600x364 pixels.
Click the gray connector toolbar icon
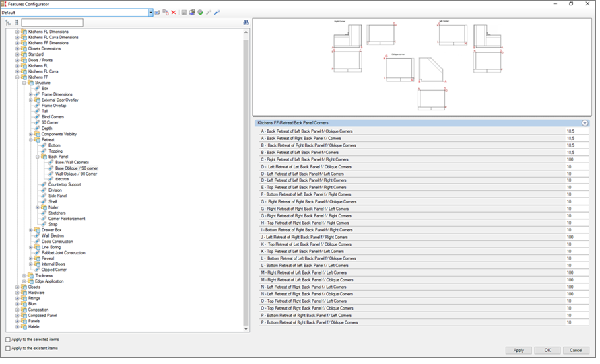[x=209, y=13]
